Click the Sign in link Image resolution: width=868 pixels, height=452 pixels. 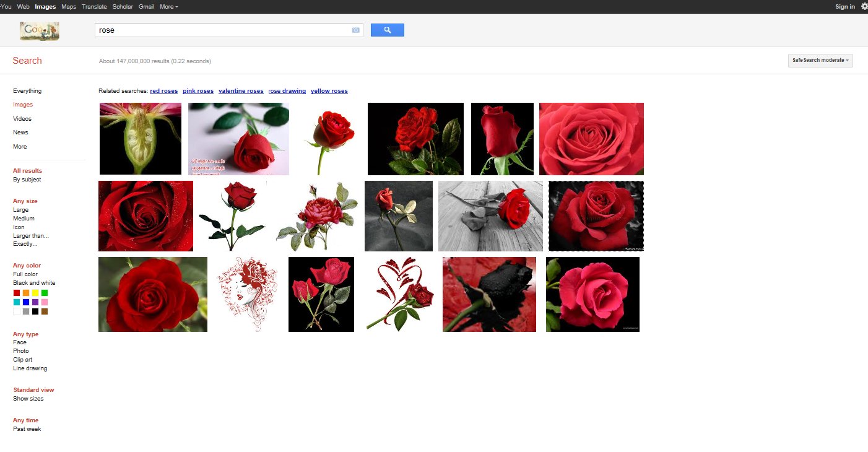pos(844,7)
